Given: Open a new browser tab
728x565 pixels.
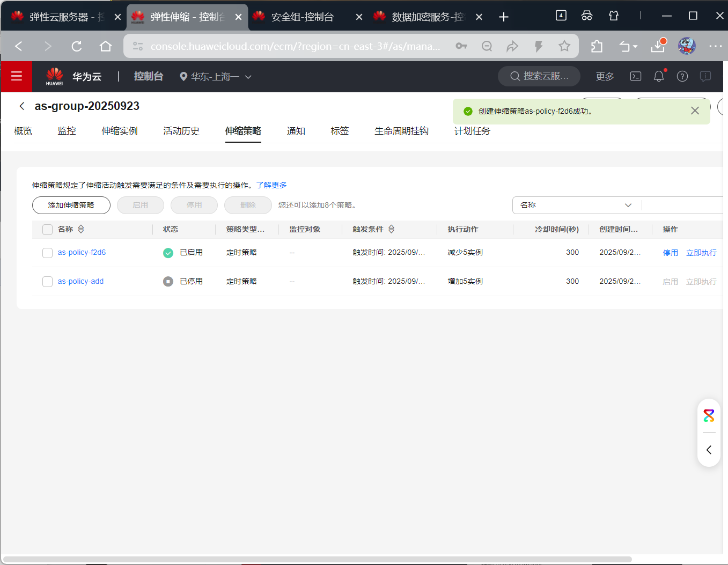Looking at the screenshot, I should point(503,17).
